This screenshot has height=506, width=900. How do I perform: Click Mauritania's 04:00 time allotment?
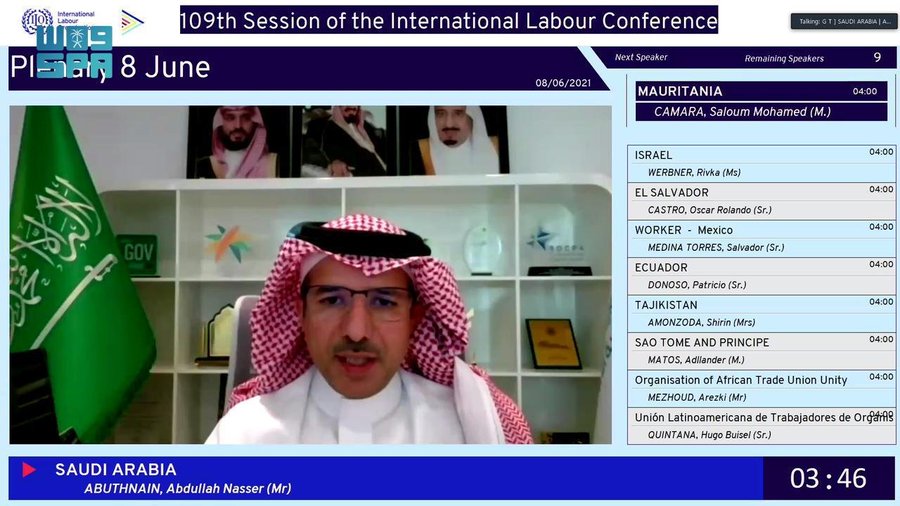(864, 91)
